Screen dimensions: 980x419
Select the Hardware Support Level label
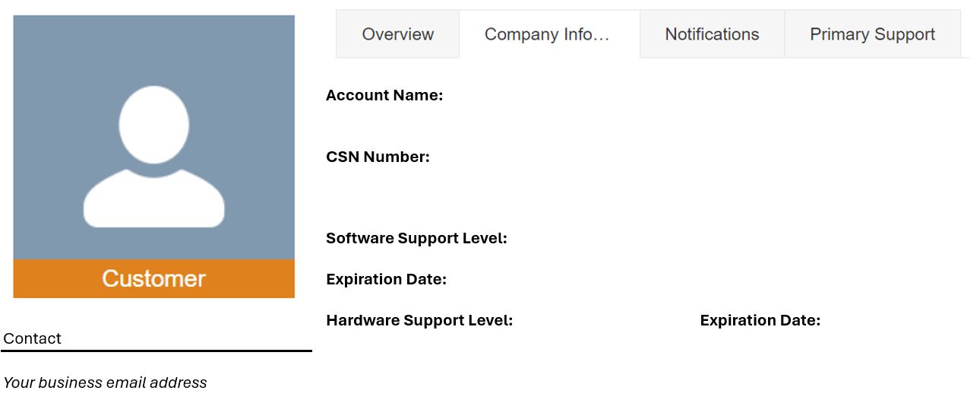click(x=419, y=320)
